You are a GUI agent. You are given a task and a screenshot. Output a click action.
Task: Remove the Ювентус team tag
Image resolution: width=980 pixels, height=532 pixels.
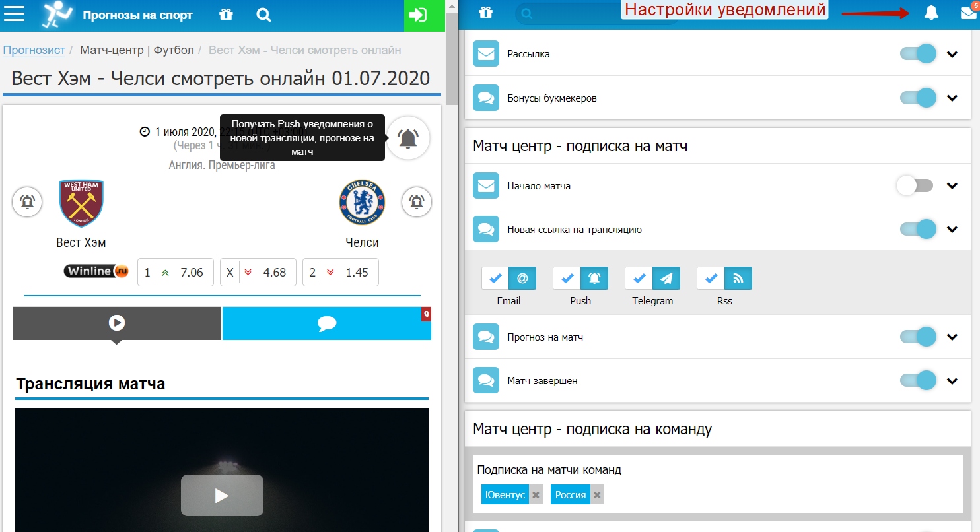(536, 495)
